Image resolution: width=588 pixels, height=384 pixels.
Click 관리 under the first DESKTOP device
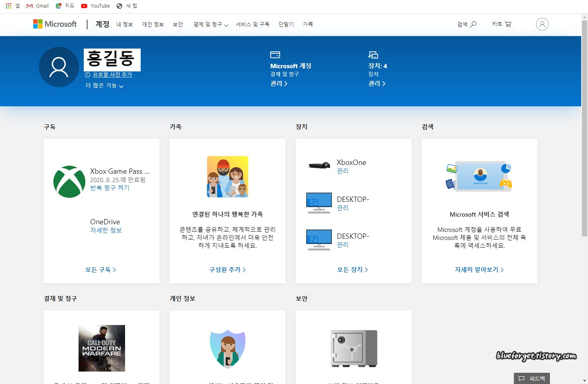click(343, 208)
